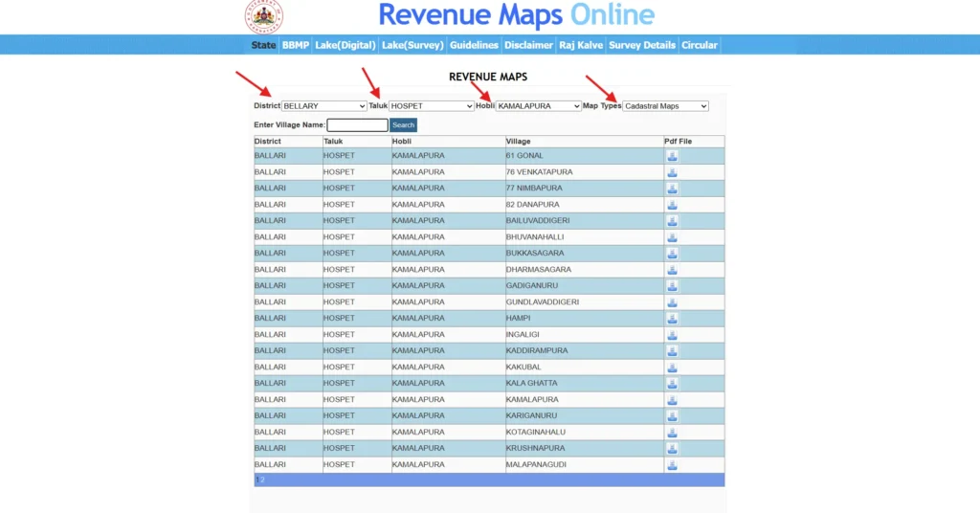The image size is (980, 513).
Task: Open the Map Types dropdown
Action: click(665, 106)
